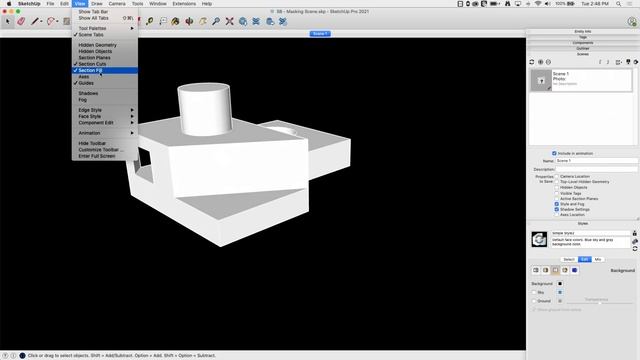Expand the Entity Info panel
Viewport: 640px width, 360px height.
pos(583,31)
